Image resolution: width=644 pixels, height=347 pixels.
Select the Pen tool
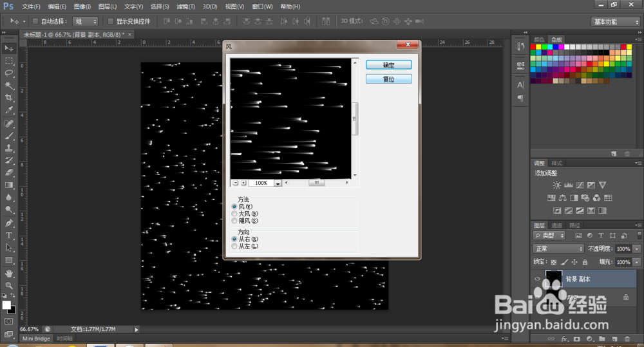pyautogui.click(x=8, y=223)
